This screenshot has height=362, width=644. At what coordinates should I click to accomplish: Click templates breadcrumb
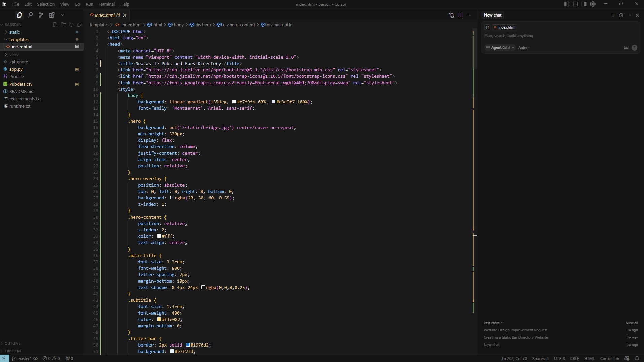click(x=99, y=25)
